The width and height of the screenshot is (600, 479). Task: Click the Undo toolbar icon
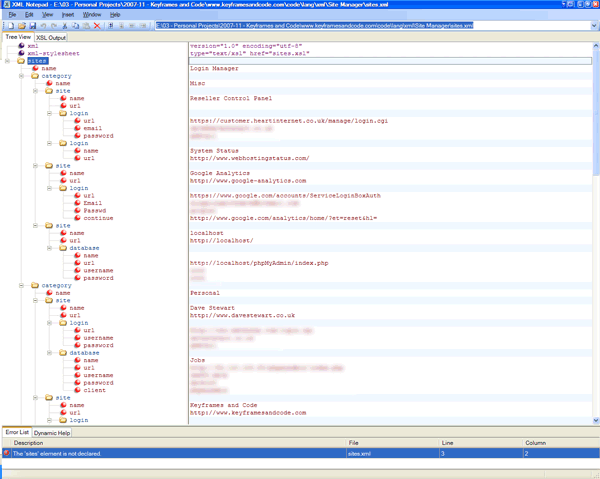[44, 26]
